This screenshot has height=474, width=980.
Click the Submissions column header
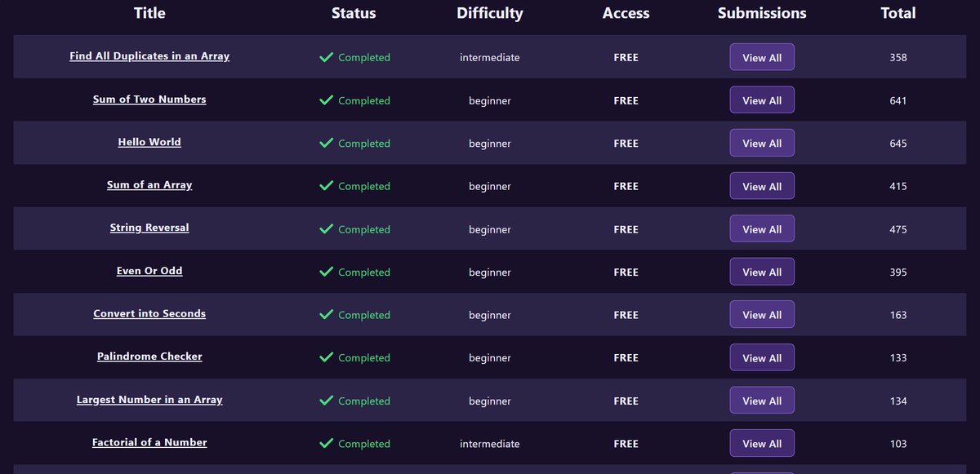pos(762,13)
